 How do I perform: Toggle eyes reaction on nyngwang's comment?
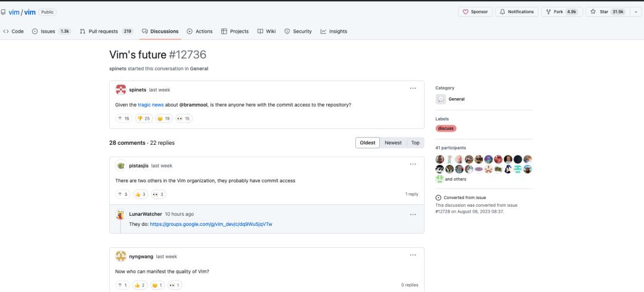[x=175, y=285]
